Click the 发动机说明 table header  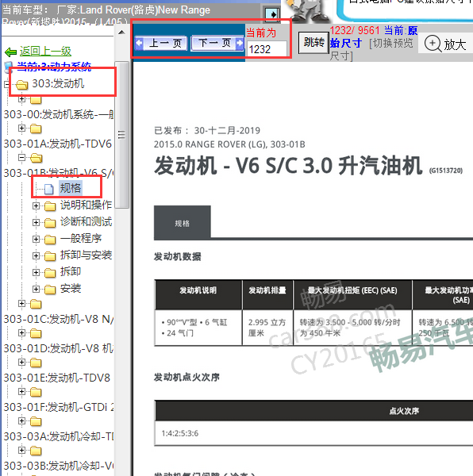198,294
